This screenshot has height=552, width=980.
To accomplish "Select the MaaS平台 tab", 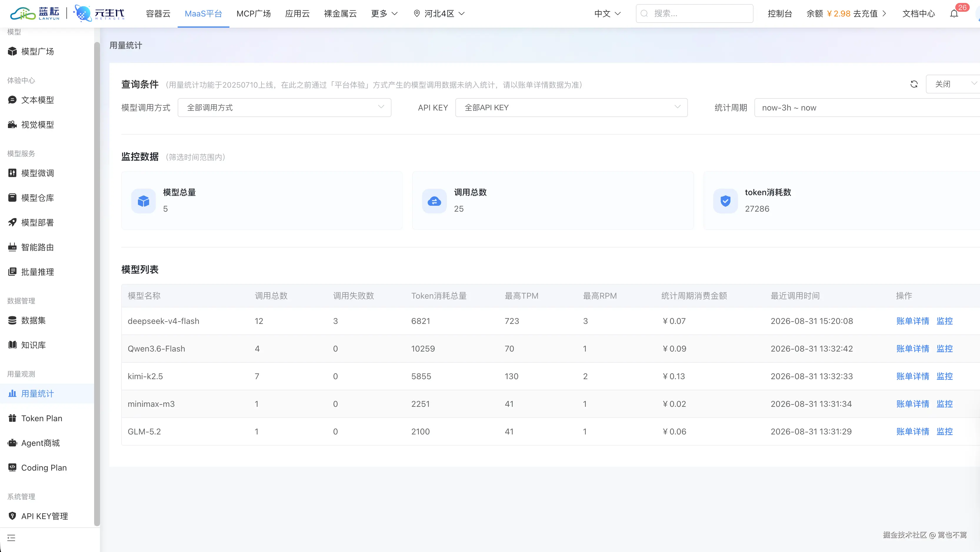I will point(203,14).
